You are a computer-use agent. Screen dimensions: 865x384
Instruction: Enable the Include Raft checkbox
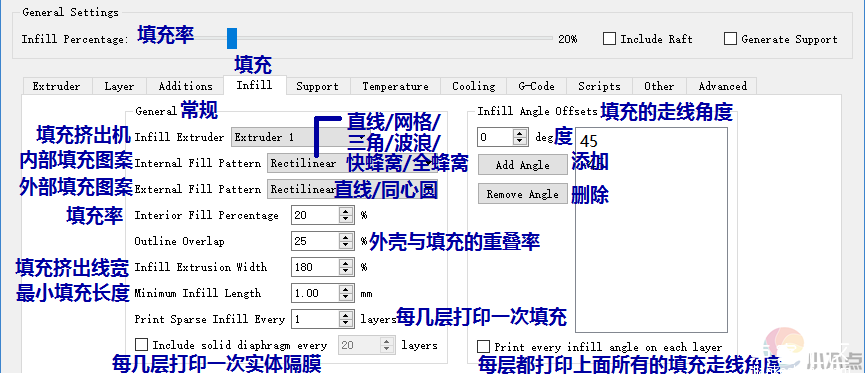point(609,39)
